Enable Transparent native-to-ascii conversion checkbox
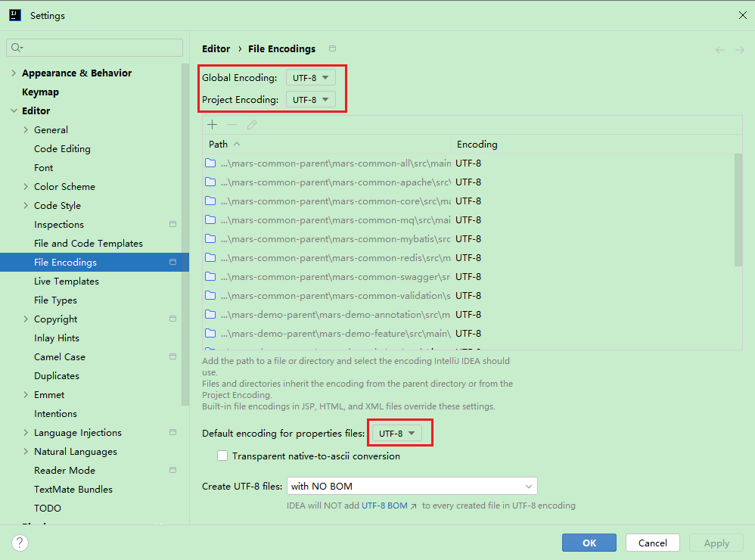755x560 pixels. [x=222, y=456]
